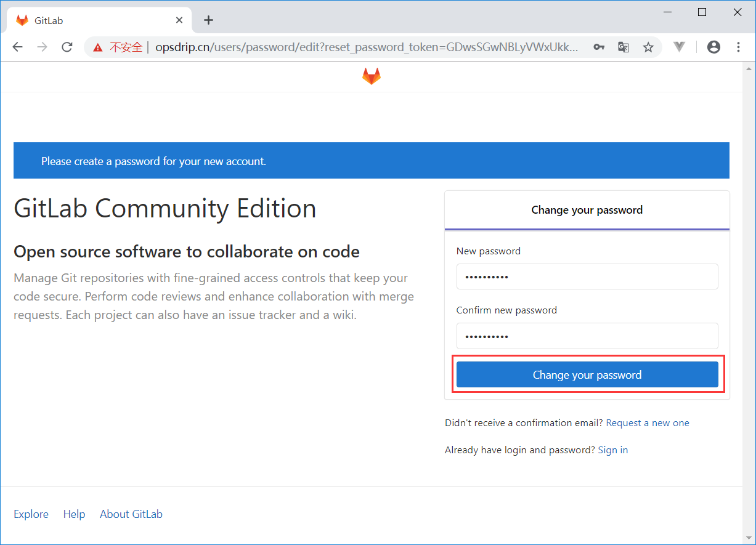Click the red not-secure warning triangle
Screen dimensions: 756x545
pos(97,47)
